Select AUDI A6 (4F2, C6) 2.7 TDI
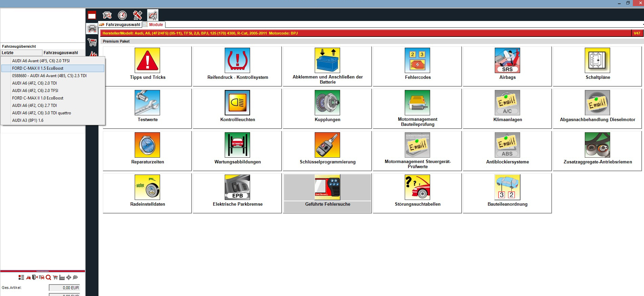Viewport: 644px width, 296px height. coord(53,106)
